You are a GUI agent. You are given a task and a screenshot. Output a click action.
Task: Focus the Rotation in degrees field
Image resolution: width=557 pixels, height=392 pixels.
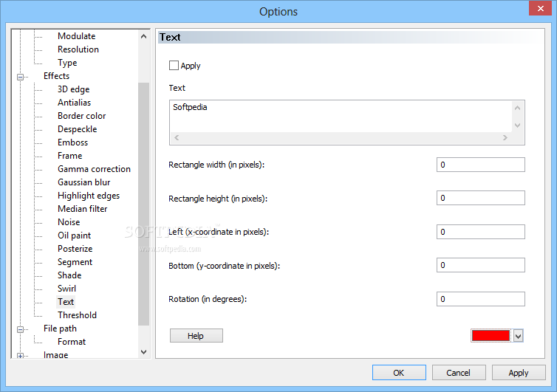pyautogui.click(x=481, y=299)
